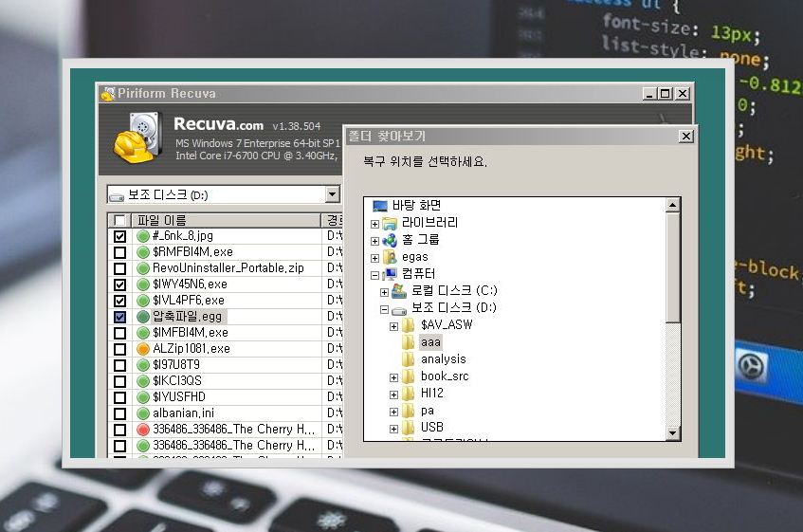Open the 보조 디스크 (D:) drive dropdown

pyautogui.click(x=333, y=194)
